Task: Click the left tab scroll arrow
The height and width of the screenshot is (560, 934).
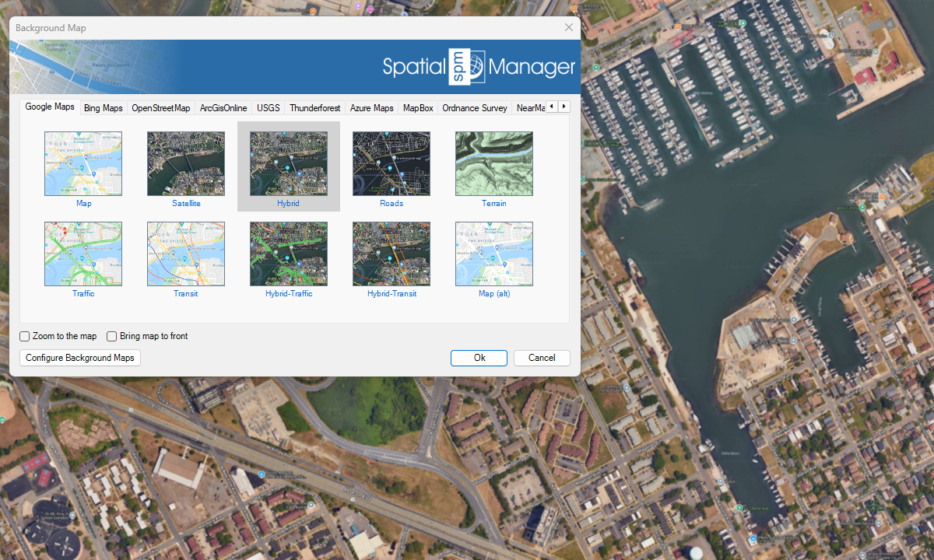Action: click(552, 107)
